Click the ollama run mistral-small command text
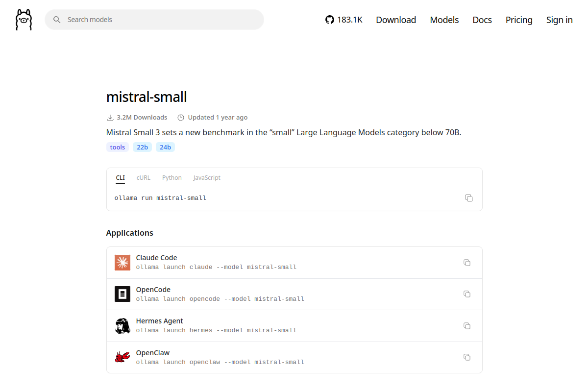The width and height of the screenshot is (588, 392). point(160,198)
